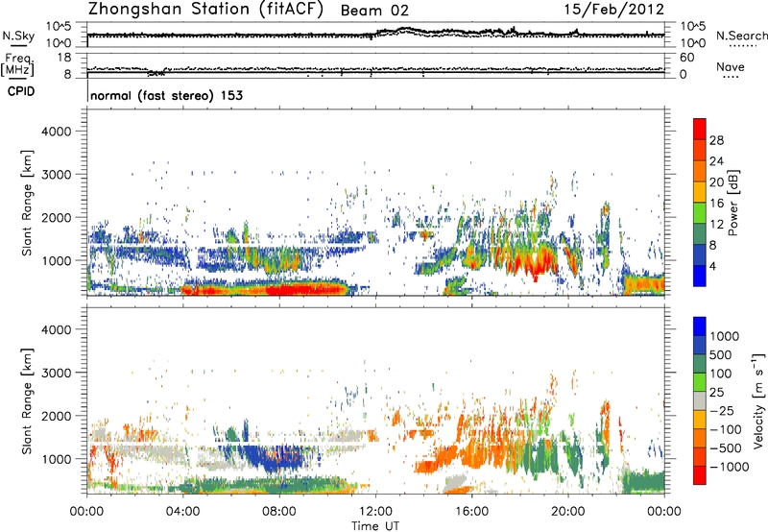Click the N.Search legend label
This screenshot has width=768, height=532.
(742, 36)
